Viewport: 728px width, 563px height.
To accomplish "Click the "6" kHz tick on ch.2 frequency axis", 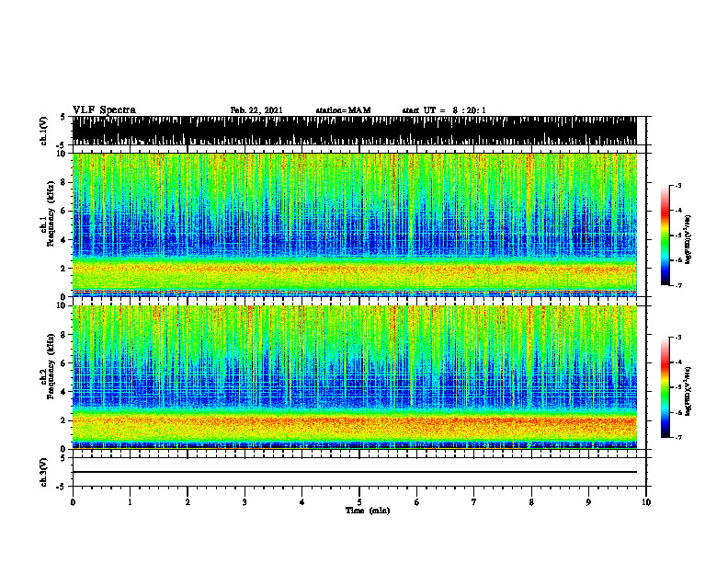I will coord(63,362).
